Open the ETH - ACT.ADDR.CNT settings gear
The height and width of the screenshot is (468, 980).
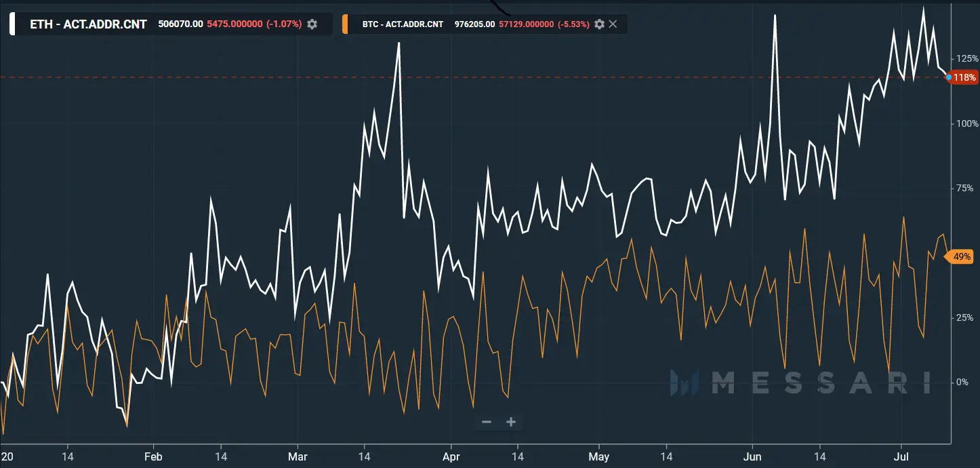point(312,24)
